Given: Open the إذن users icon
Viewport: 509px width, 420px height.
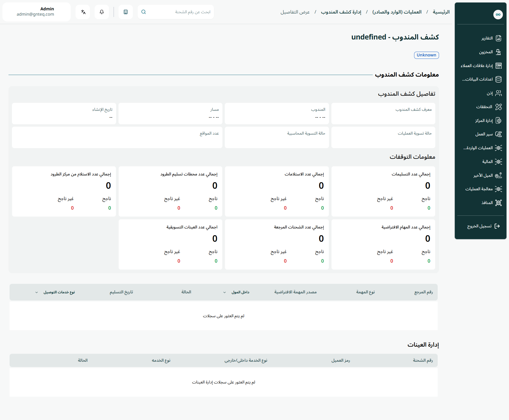Looking at the screenshot, I should [x=498, y=93].
